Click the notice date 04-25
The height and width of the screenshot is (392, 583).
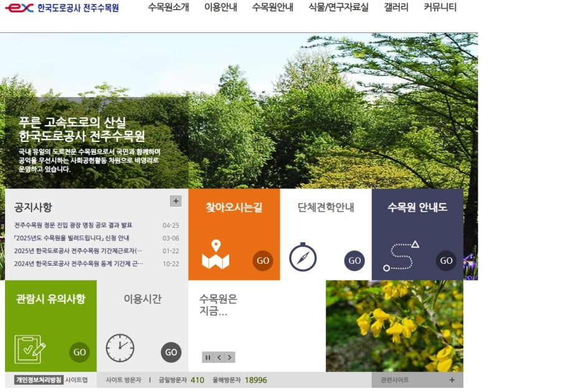coord(171,225)
